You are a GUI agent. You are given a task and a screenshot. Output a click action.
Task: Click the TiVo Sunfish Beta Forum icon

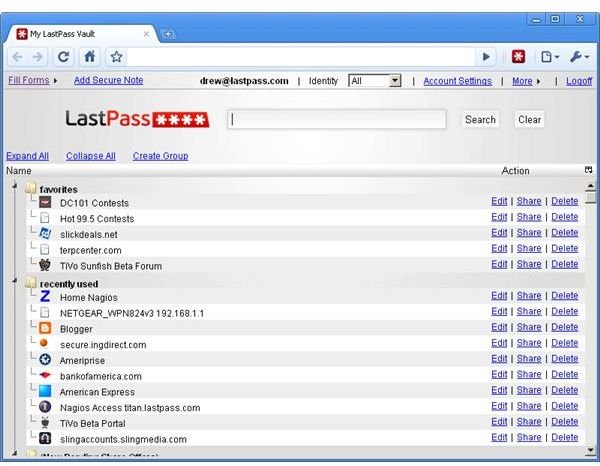pos(45,265)
